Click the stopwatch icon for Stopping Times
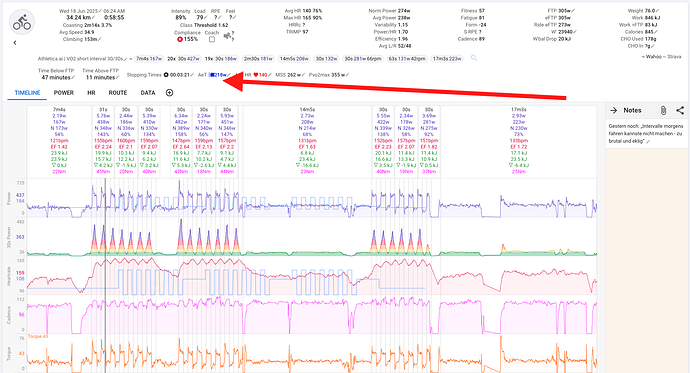The width and height of the screenshot is (690, 373). [x=166, y=75]
